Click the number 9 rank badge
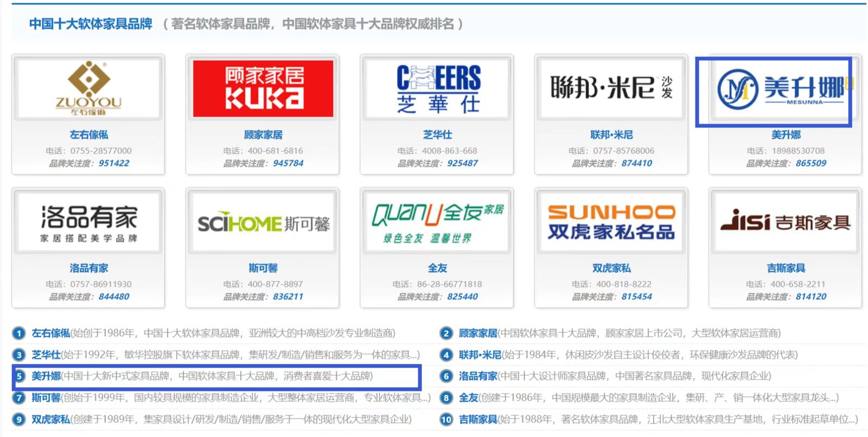Image resolution: width=868 pixels, height=437 pixels. pyautogui.click(x=19, y=420)
